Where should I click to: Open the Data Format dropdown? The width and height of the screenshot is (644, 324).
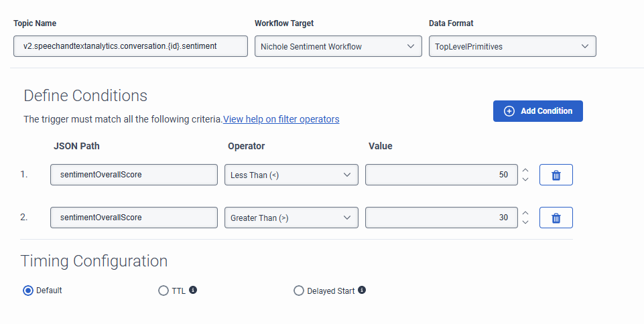(512, 46)
